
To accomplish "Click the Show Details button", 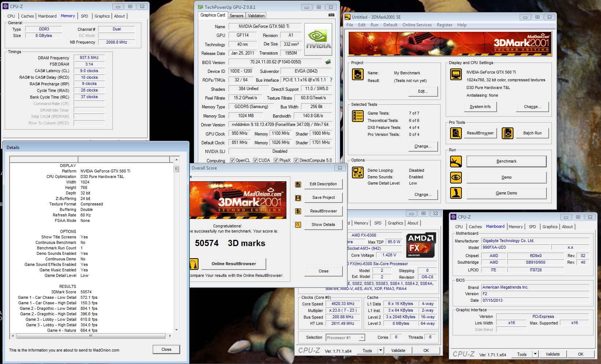I will coord(323,225).
